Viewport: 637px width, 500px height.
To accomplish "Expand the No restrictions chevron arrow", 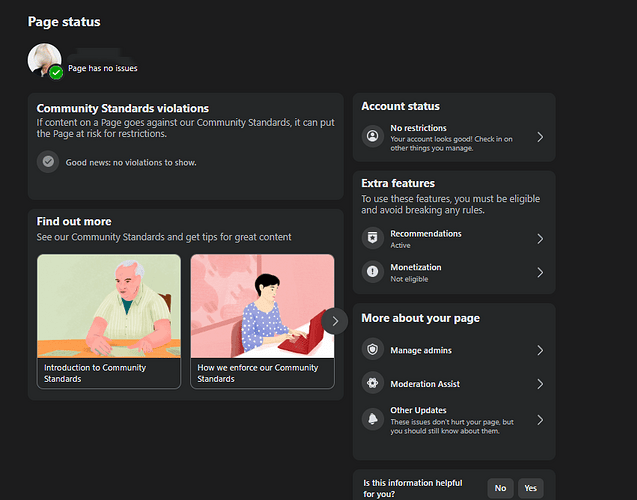I will [540, 136].
